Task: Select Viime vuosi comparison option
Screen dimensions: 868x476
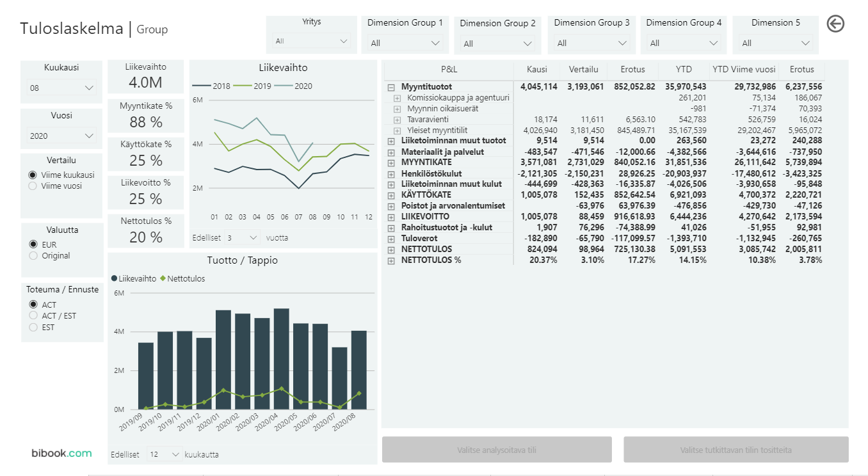Action: (x=33, y=186)
